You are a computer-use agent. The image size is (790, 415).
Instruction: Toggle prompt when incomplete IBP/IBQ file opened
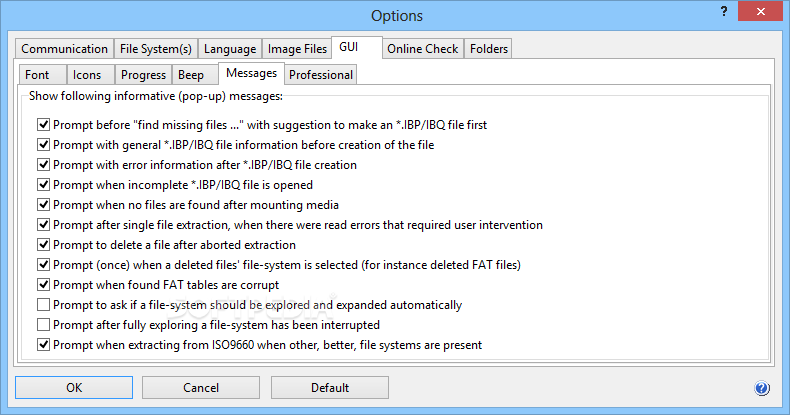coord(43,185)
